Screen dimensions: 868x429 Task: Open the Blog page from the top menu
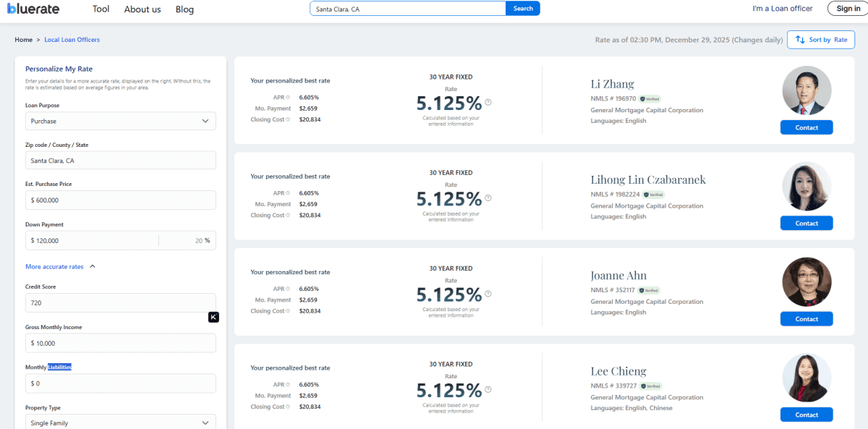184,9
